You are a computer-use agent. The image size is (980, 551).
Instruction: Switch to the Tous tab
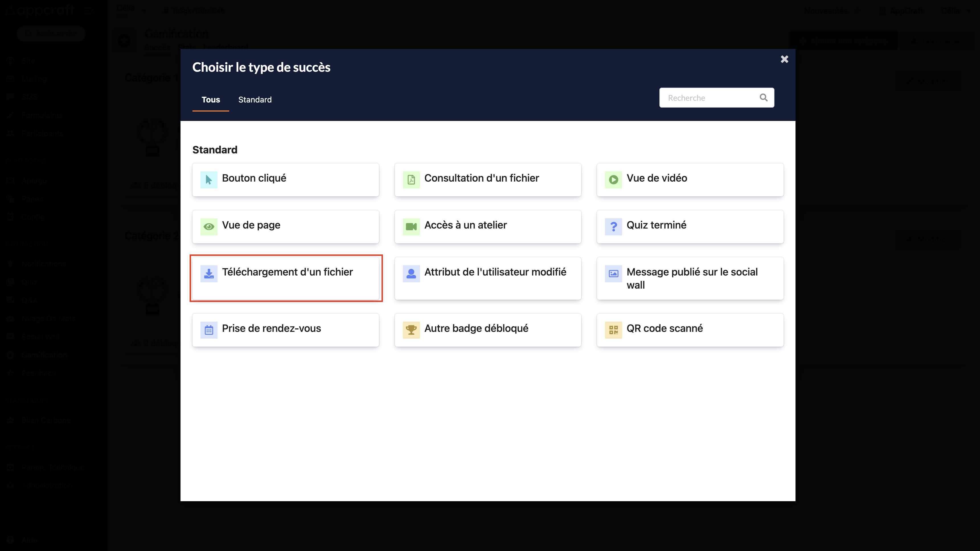(x=211, y=100)
